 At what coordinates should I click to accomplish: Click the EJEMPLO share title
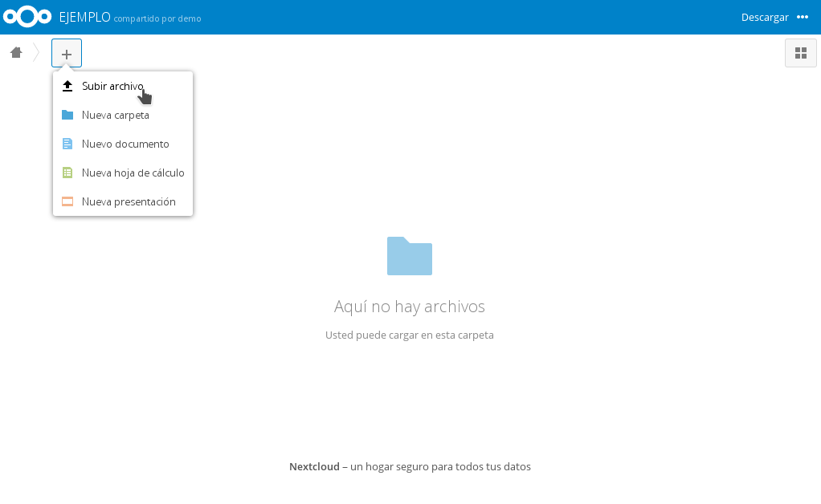pyautogui.click(x=85, y=17)
